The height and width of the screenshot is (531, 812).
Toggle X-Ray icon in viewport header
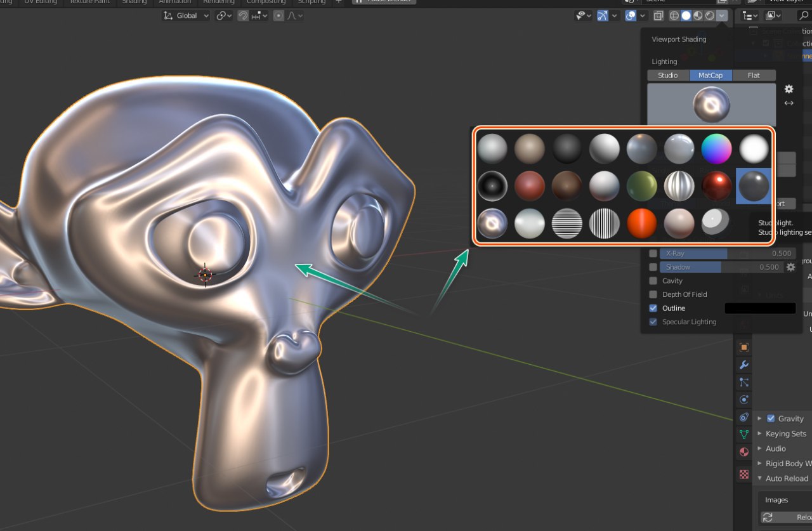click(x=658, y=16)
